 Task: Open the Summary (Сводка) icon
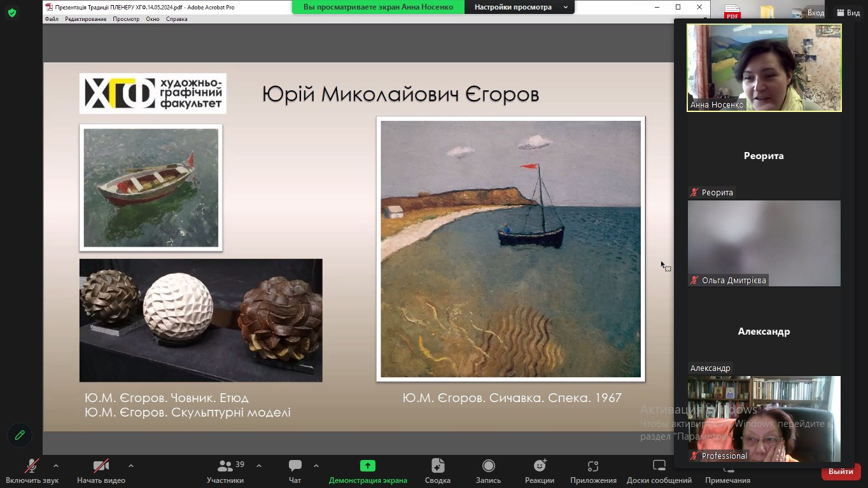click(x=437, y=466)
